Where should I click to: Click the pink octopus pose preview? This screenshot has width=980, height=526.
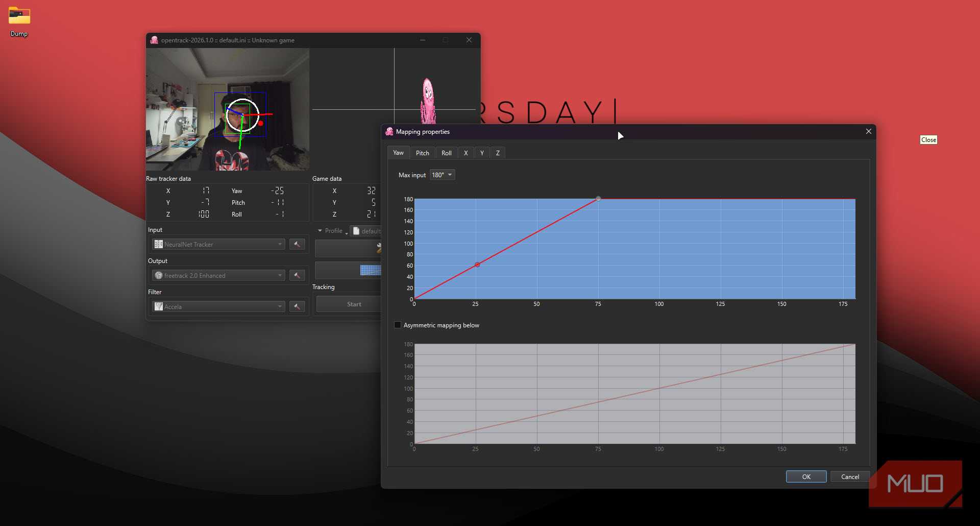pyautogui.click(x=428, y=101)
